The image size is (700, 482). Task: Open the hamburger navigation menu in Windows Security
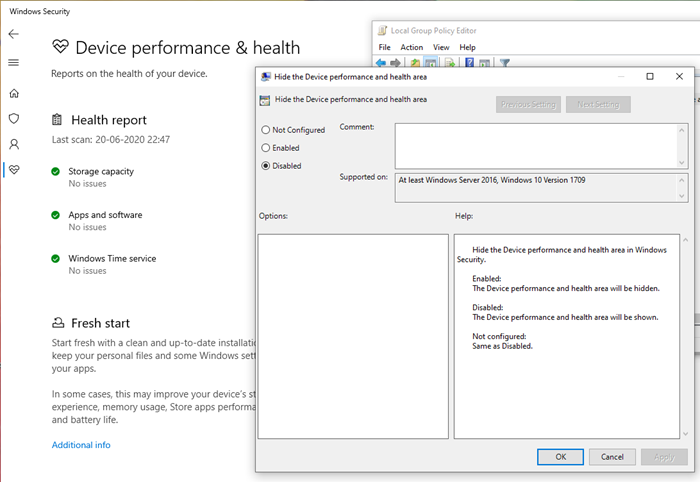click(x=14, y=62)
